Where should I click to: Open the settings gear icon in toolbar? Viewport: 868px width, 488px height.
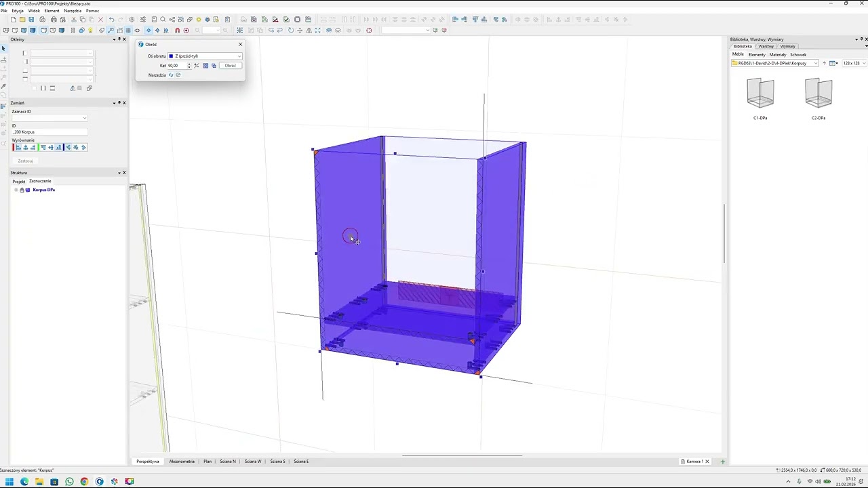click(132, 20)
